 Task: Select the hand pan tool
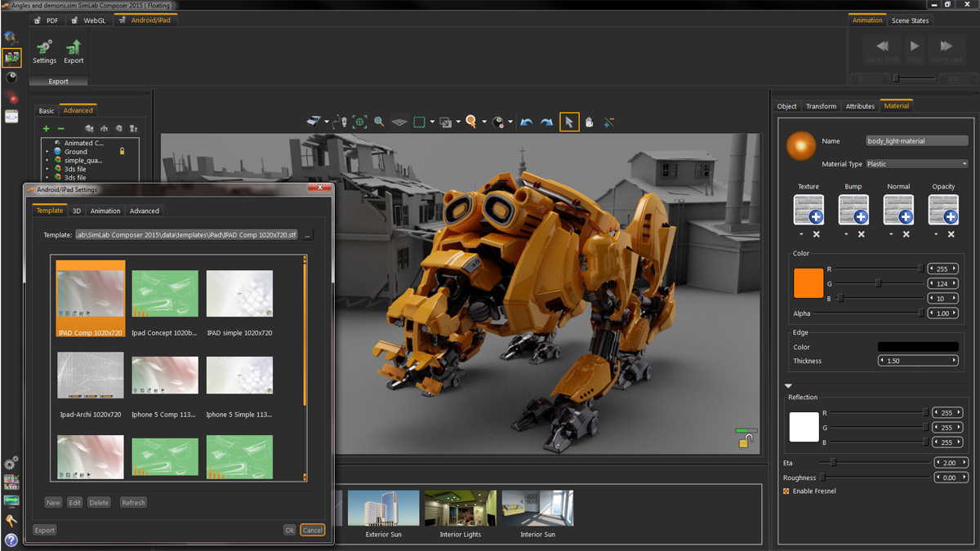pyautogui.click(x=589, y=122)
